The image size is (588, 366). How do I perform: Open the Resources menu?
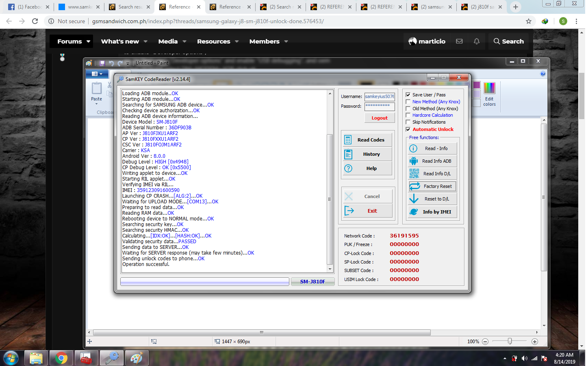214,41
